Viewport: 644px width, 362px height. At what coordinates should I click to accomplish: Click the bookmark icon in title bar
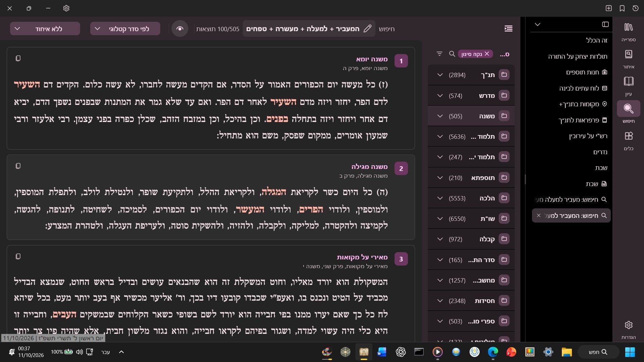pos(622,8)
